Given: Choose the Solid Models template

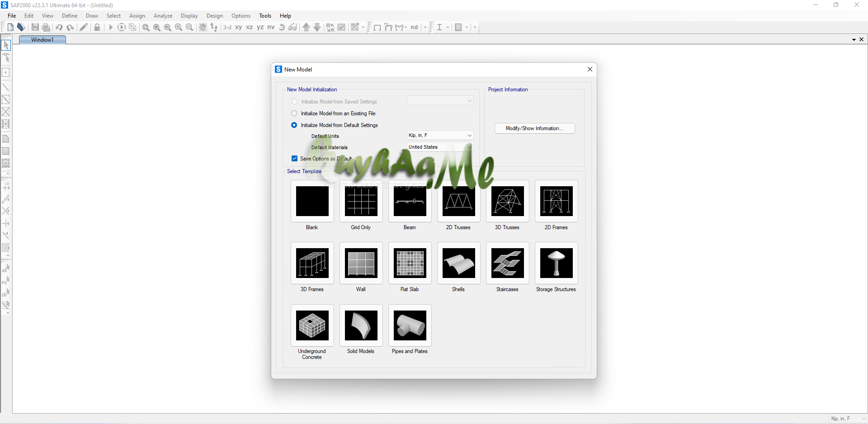Looking at the screenshot, I should point(361,325).
